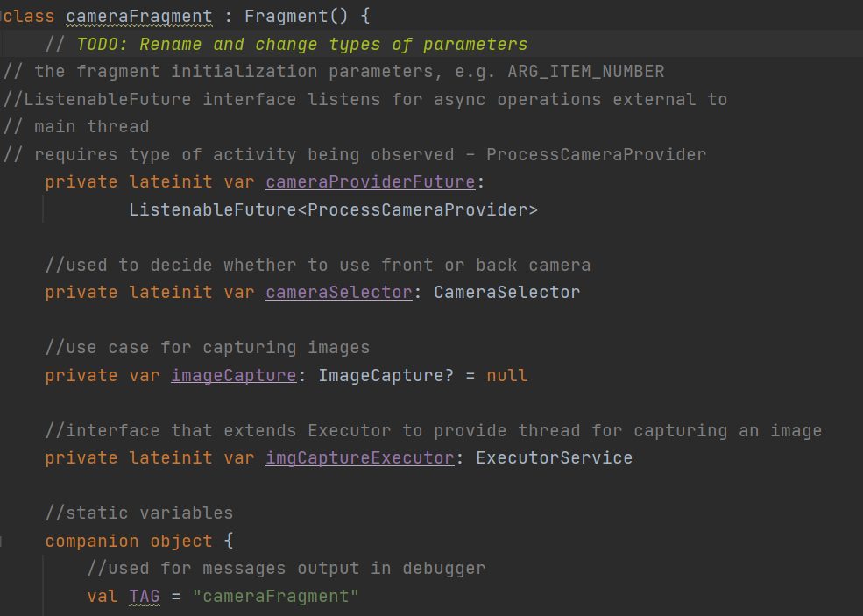Click the cameraProviderFuture variable name

coord(371,182)
